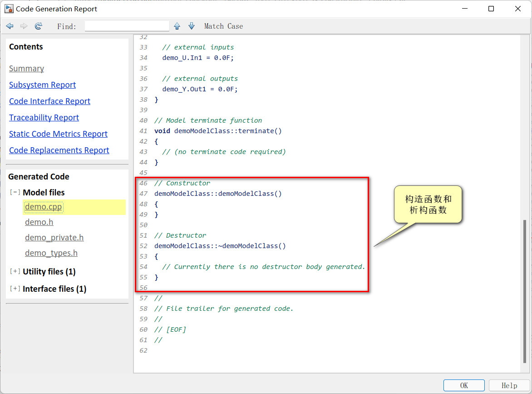Click the 'Contents' heading
This screenshot has height=394, width=532.
click(26, 46)
